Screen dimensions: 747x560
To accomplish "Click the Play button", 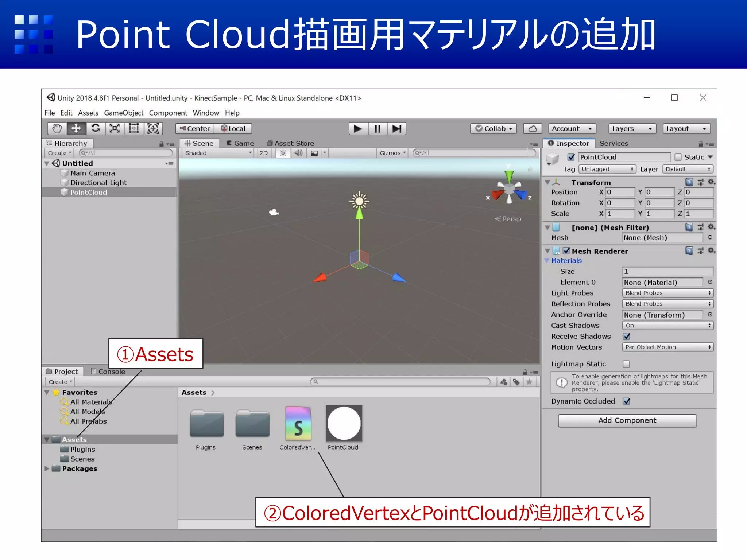I will [x=358, y=128].
